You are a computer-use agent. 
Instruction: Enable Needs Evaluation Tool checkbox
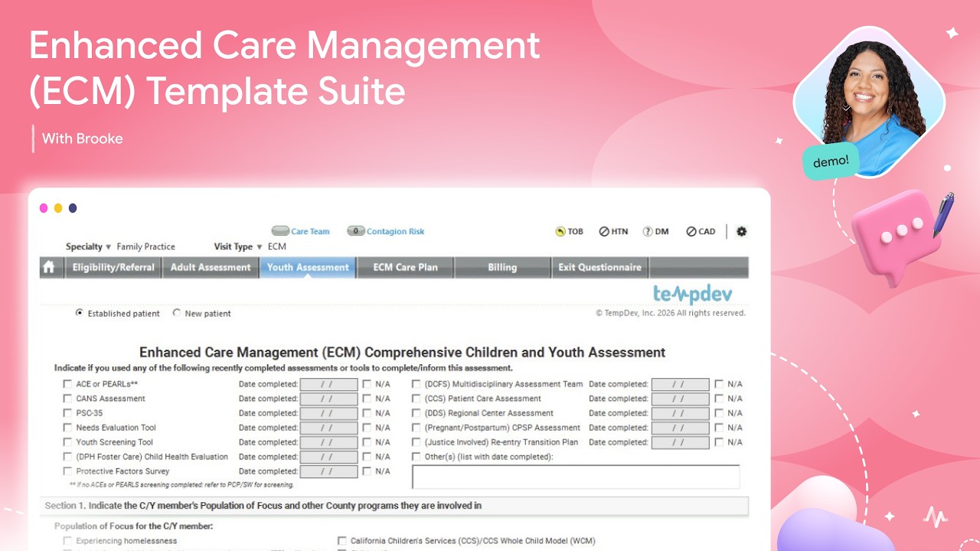[67, 428]
